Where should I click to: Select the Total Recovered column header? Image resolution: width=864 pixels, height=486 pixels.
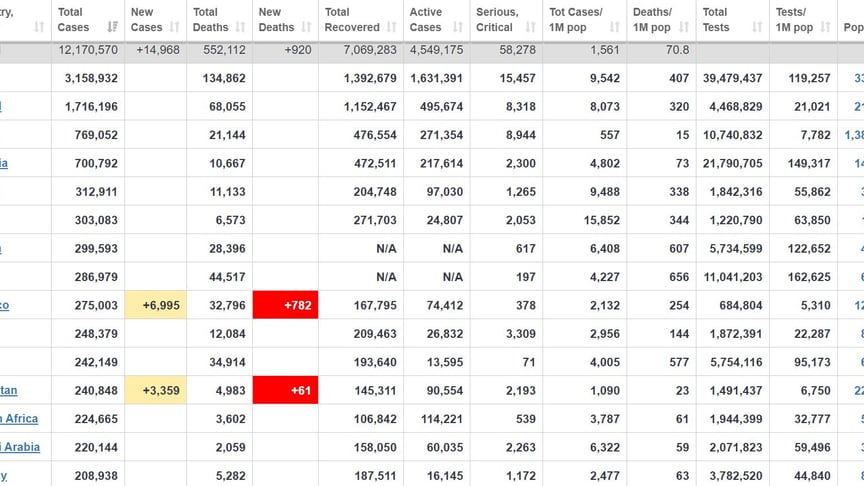pyautogui.click(x=361, y=20)
